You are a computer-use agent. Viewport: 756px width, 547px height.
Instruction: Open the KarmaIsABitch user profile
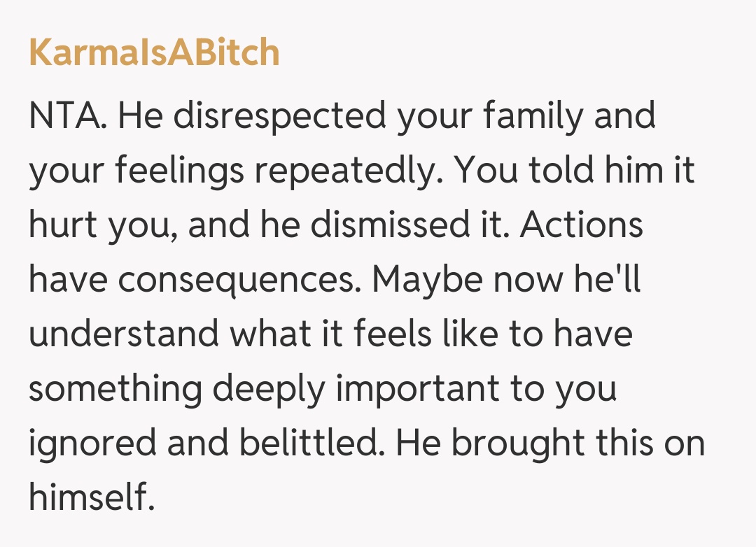tap(154, 53)
